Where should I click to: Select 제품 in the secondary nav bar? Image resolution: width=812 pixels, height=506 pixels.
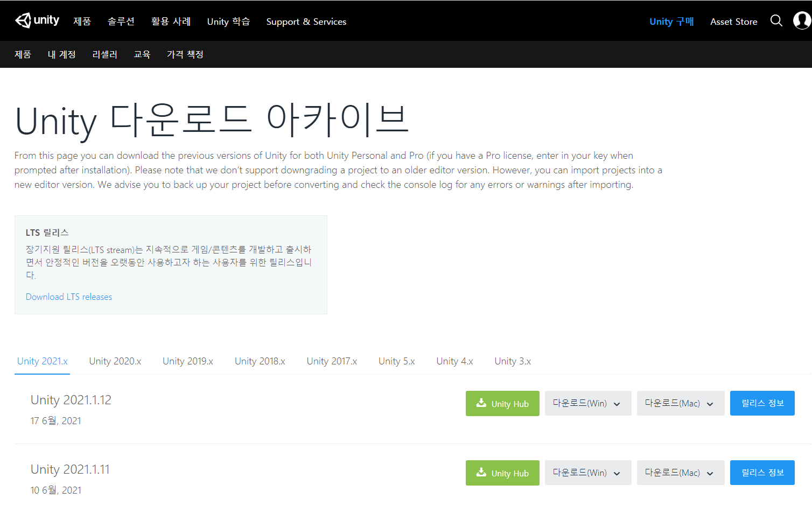click(x=23, y=54)
